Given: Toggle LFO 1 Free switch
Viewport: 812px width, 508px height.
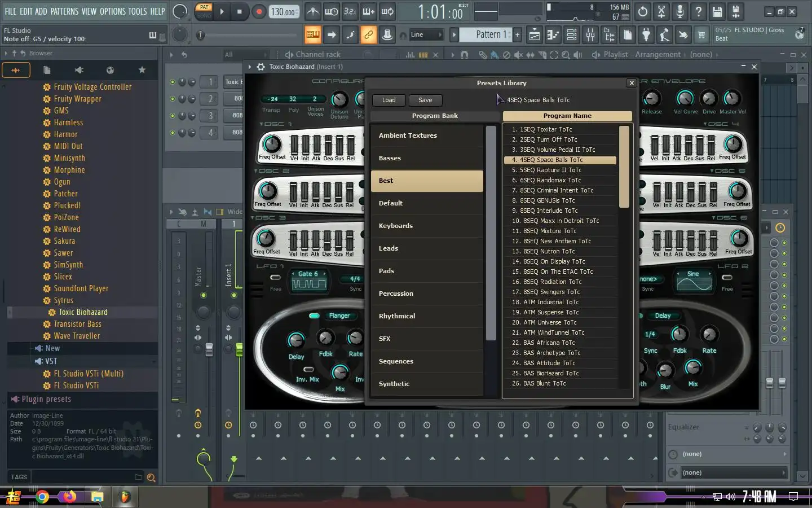Looking at the screenshot, I should click(x=275, y=277).
